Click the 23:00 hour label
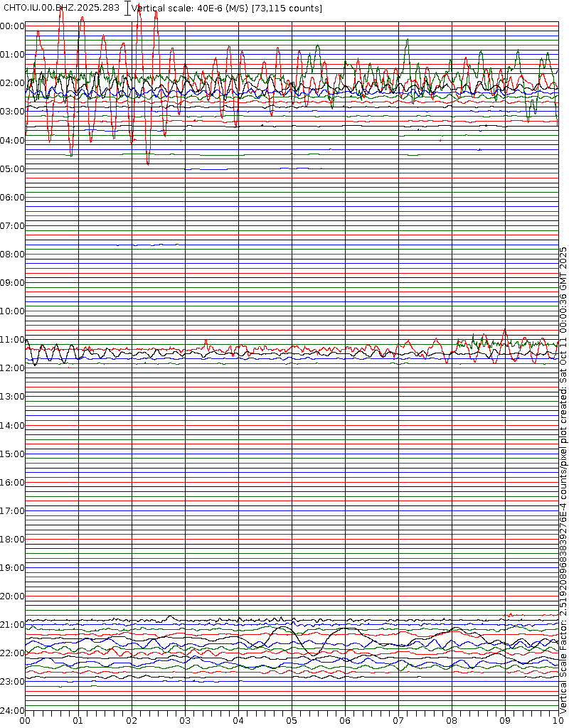Viewport: 569px width, 728px height. 12,682
